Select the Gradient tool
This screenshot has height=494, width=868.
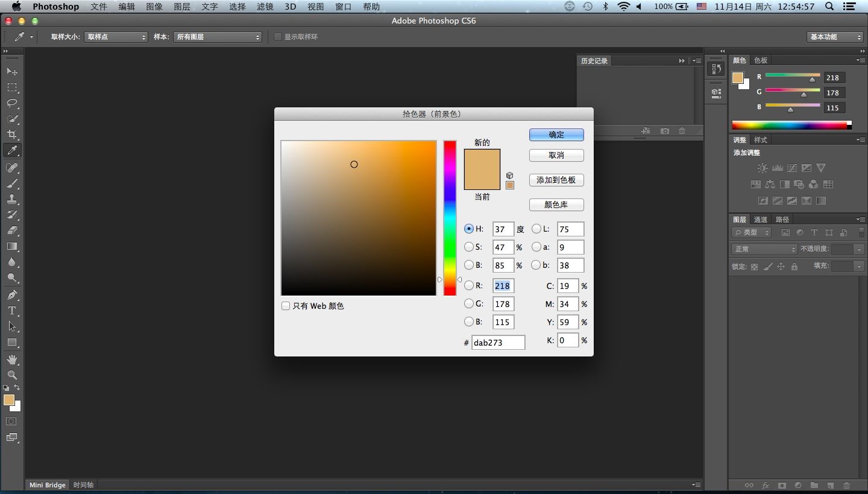(x=11, y=246)
